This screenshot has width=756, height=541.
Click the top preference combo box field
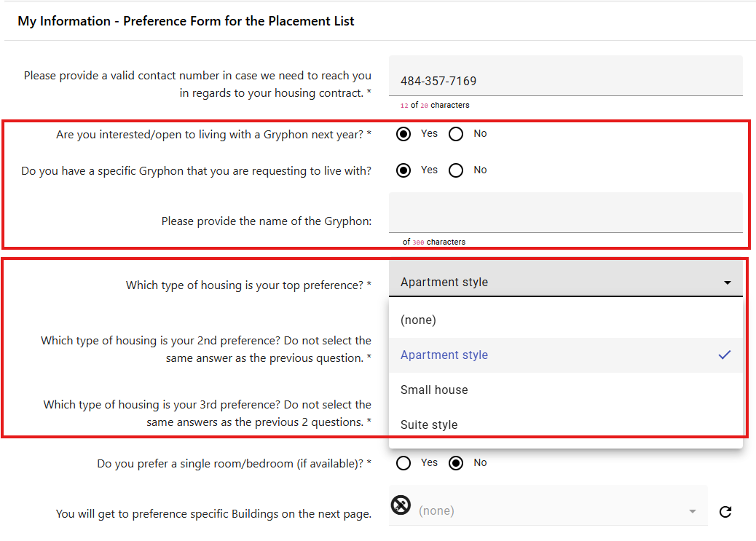coord(554,283)
